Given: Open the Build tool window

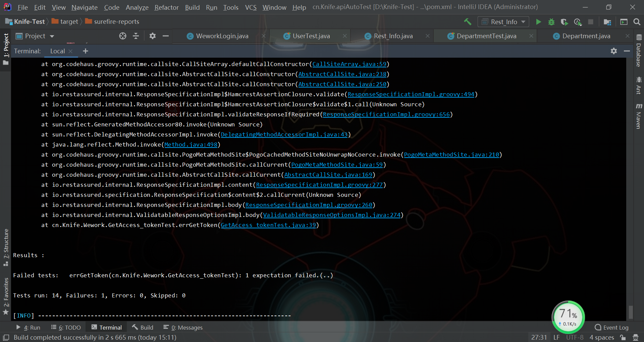Looking at the screenshot, I should pyautogui.click(x=143, y=327).
